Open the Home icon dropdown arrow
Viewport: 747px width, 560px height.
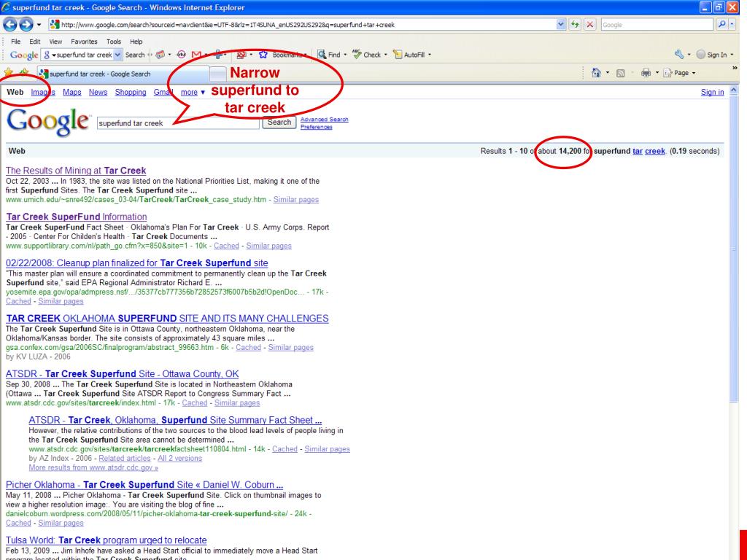pos(608,73)
